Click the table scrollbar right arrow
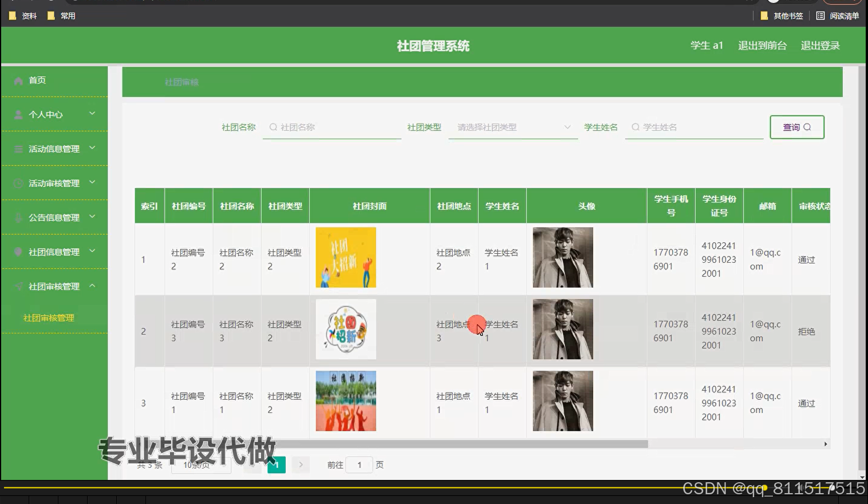The image size is (868, 504). click(x=826, y=444)
